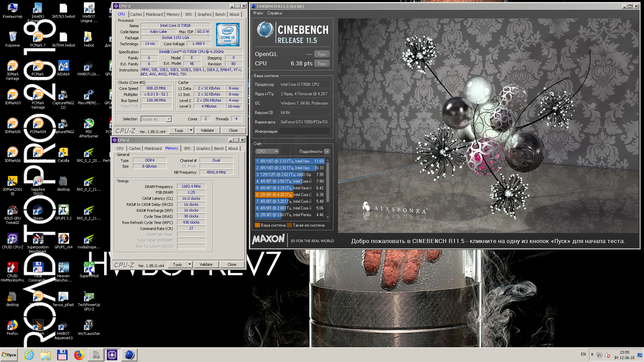Click the Close button in the upper CPU-Z window
The image size is (644, 362).
233,130
